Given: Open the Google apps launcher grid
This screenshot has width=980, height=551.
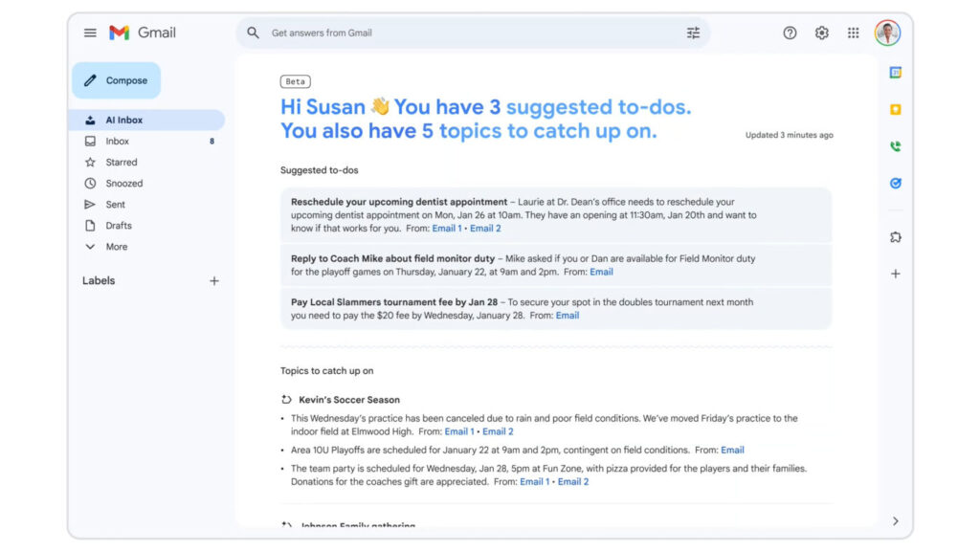Looking at the screenshot, I should pos(853,33).
